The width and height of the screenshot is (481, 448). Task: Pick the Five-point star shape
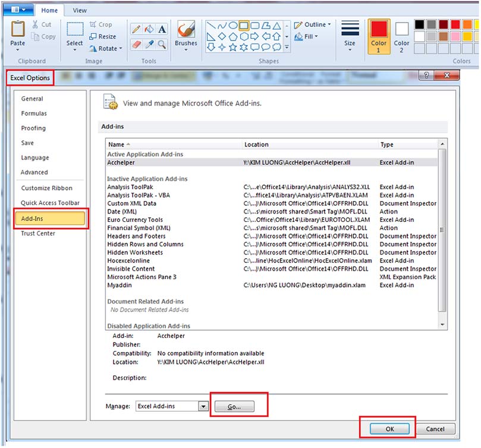pos(233,47)
